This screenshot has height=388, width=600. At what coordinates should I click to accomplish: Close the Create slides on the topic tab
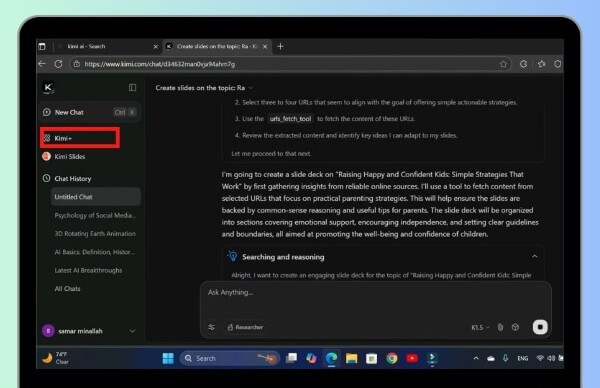265,47
